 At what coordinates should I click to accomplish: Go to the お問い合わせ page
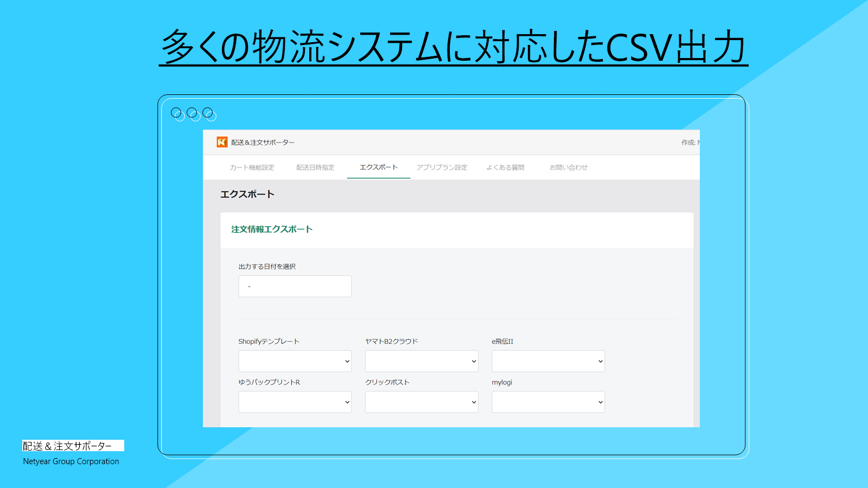tap(567, 167)
